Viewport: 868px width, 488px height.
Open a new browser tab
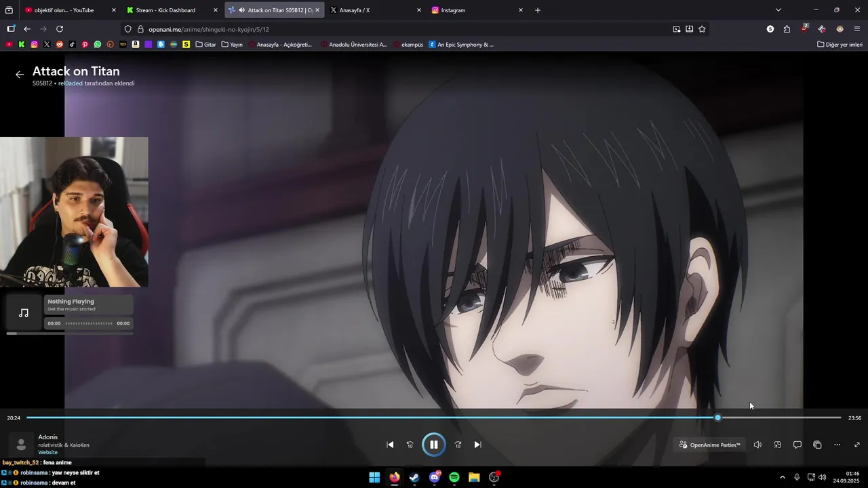[538, 10]
